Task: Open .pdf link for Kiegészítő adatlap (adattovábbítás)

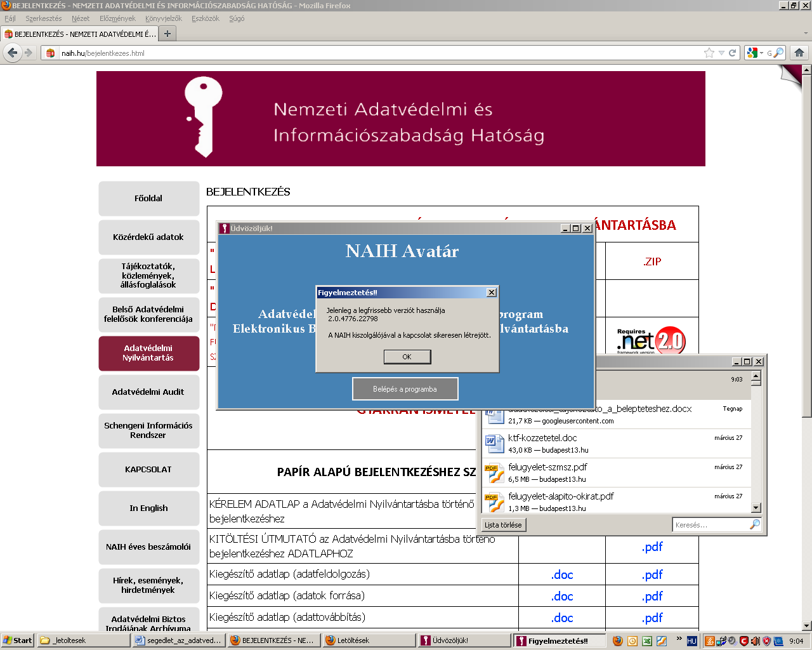Action: [x=652, y=618]
